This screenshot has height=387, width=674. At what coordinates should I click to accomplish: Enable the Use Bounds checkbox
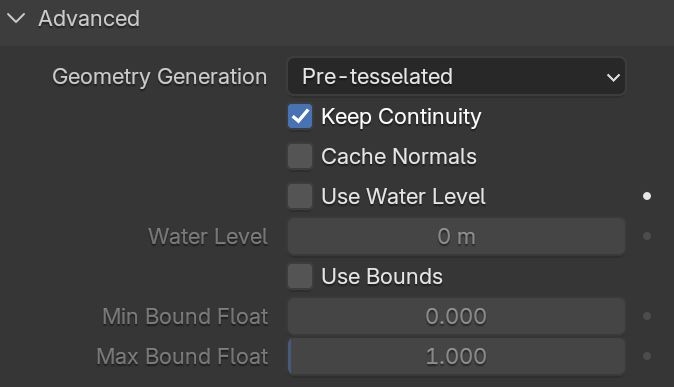point(300,276)
